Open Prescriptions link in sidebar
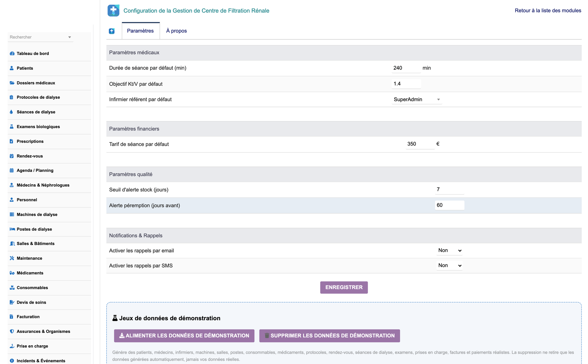 [30, 141]
